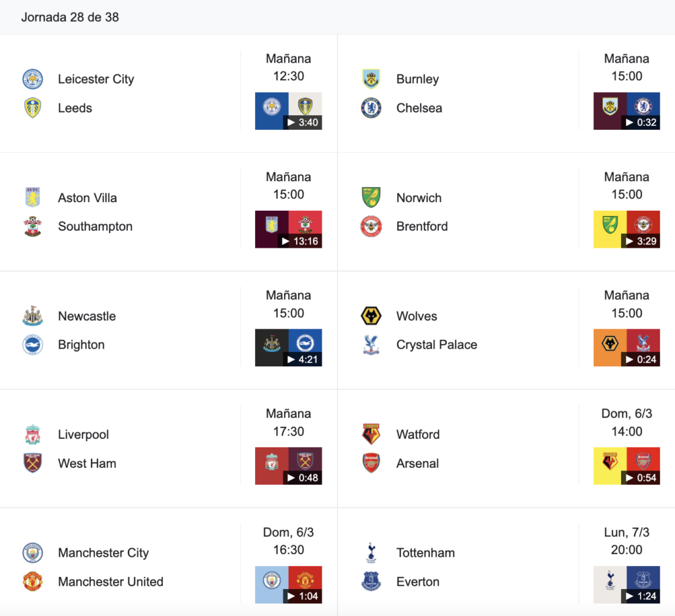Select the Norwich canary crest
This screenshot has height=616, width=675.
tap(371, 198)
